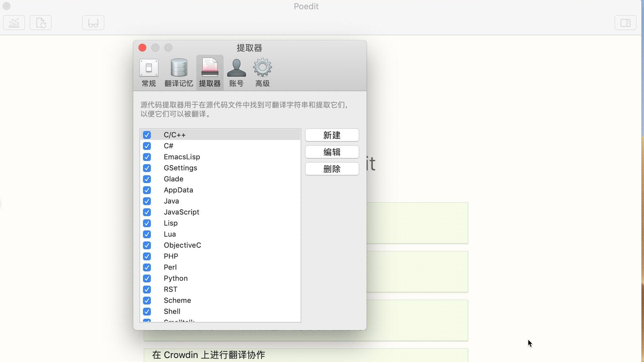Click the 新建 (New) button
Image resolution: width=644 pixels, height=362 pixels.
coord(332,135)
